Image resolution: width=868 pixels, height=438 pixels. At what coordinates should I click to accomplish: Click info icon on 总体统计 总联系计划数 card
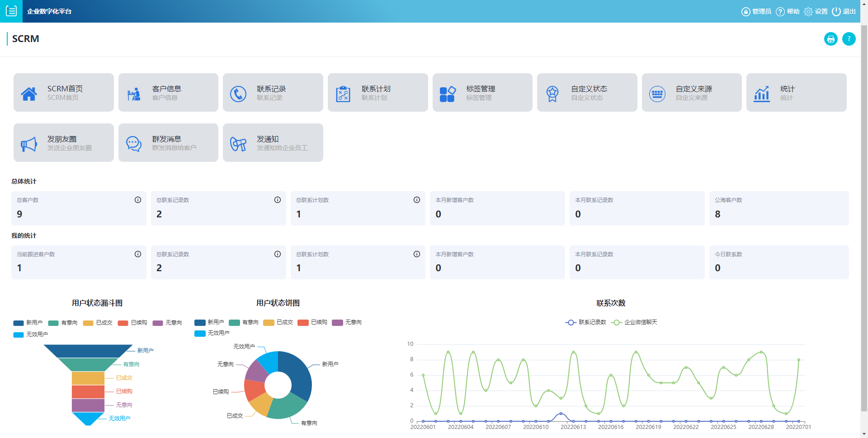coord(417,200)
